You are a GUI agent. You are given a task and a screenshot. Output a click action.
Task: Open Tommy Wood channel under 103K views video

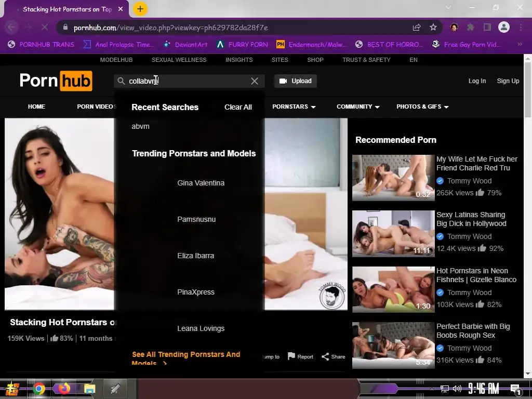click(x=469, y=292)
